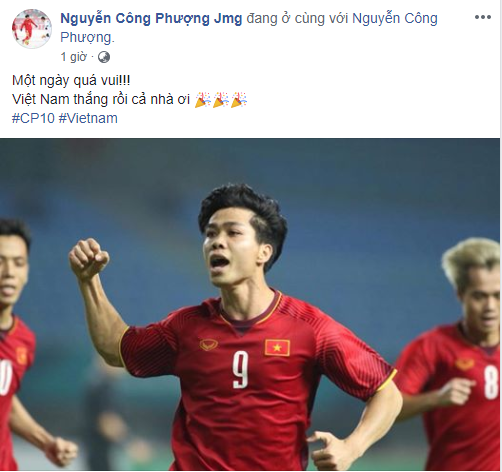The image size is (502, 472).
Task: Click the number 8 on the right player's jersey
Action: 491,382
